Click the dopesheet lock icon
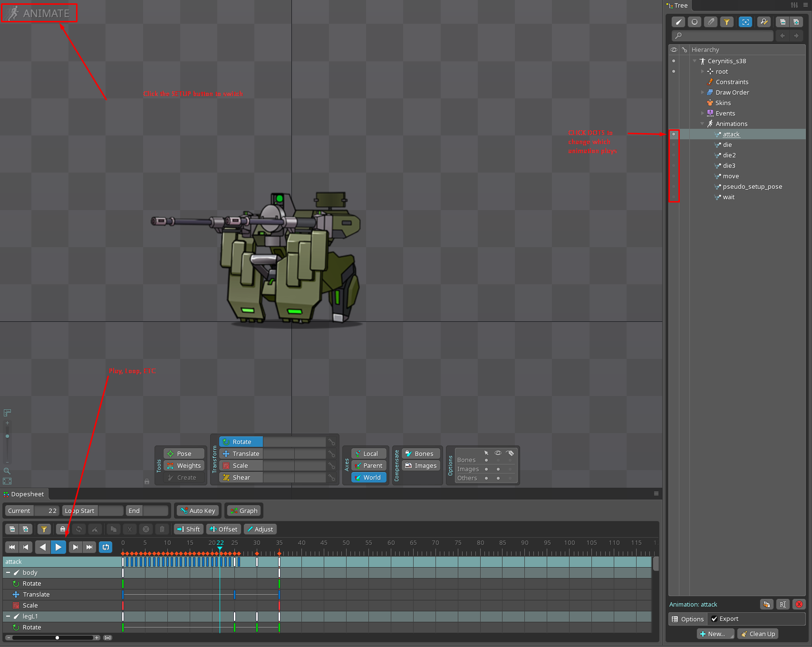The width and height of the screenshot is (812, 647). pos(62,529)
